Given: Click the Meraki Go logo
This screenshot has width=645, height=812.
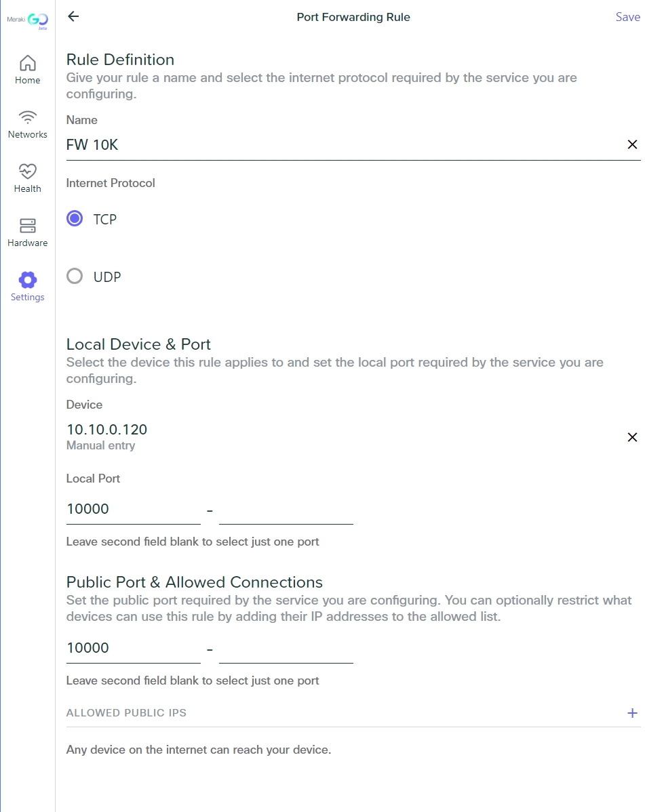Looking at the screenshot, I should (x=28, y=20).
